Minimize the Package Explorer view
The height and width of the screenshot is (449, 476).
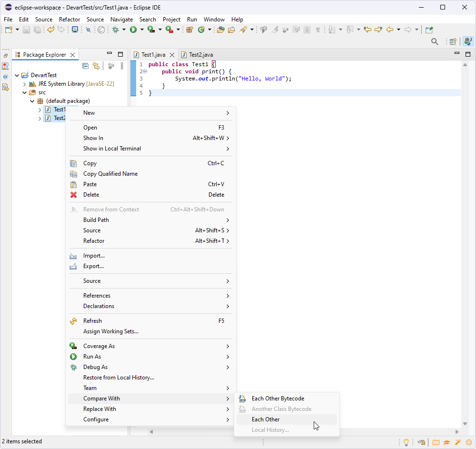109,53
